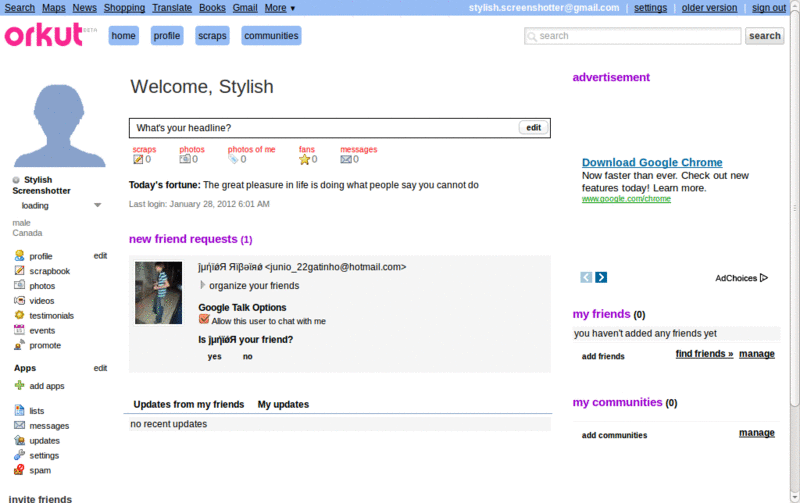Open the Download Google Chrome ad link

click(652, 162)
